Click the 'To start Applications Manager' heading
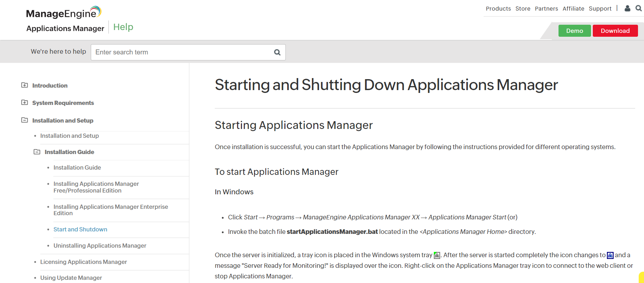This screenshot has width=644, height=283. tap(277, 172)
